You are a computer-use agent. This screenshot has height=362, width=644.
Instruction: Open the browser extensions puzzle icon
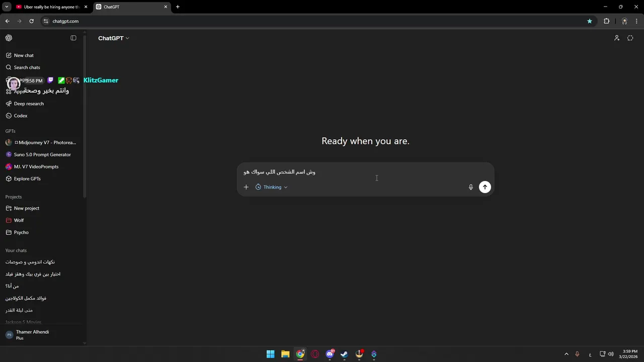coord(606,21)
